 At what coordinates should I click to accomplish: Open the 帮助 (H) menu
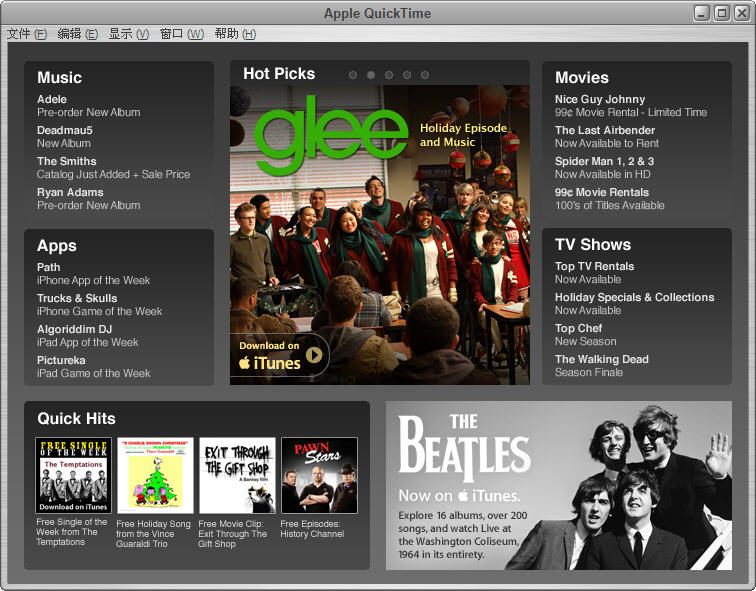coord(235,34)
